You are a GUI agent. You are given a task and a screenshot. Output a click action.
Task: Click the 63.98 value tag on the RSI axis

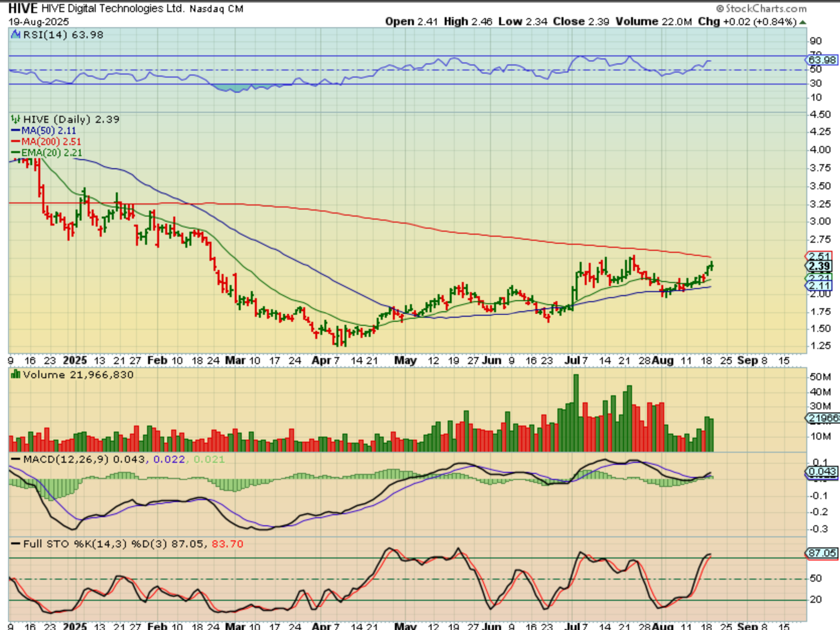pyautogui.click(x=822, y=60)
